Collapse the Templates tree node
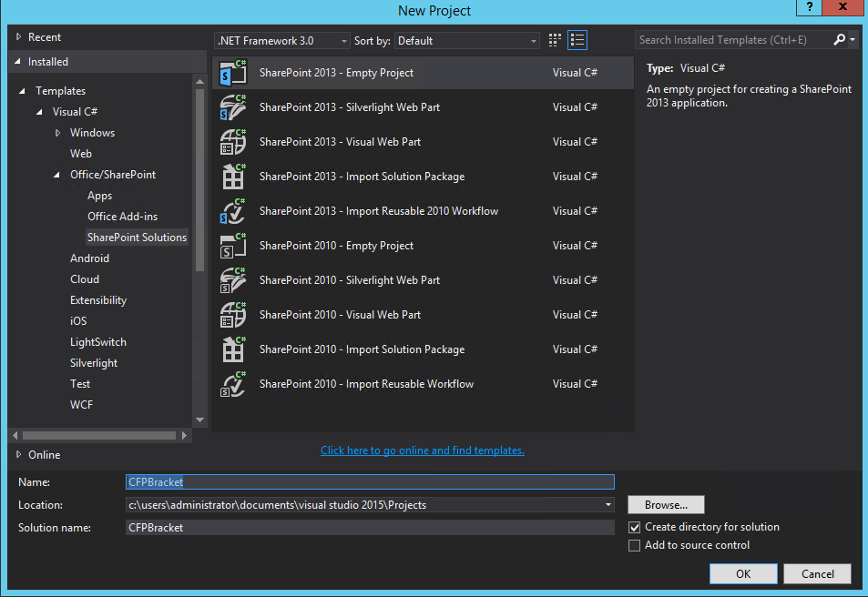Screen dimensions: 868x597 pyautogui.click(x=22, y=91)
